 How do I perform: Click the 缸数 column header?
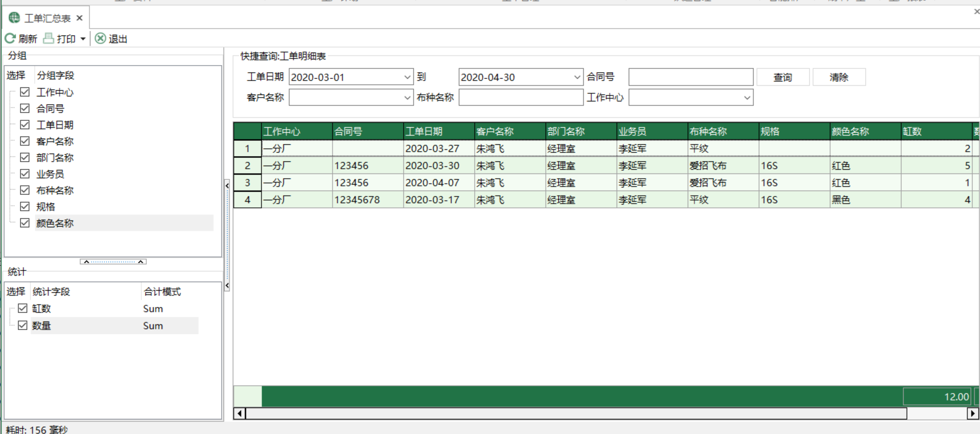936,131
